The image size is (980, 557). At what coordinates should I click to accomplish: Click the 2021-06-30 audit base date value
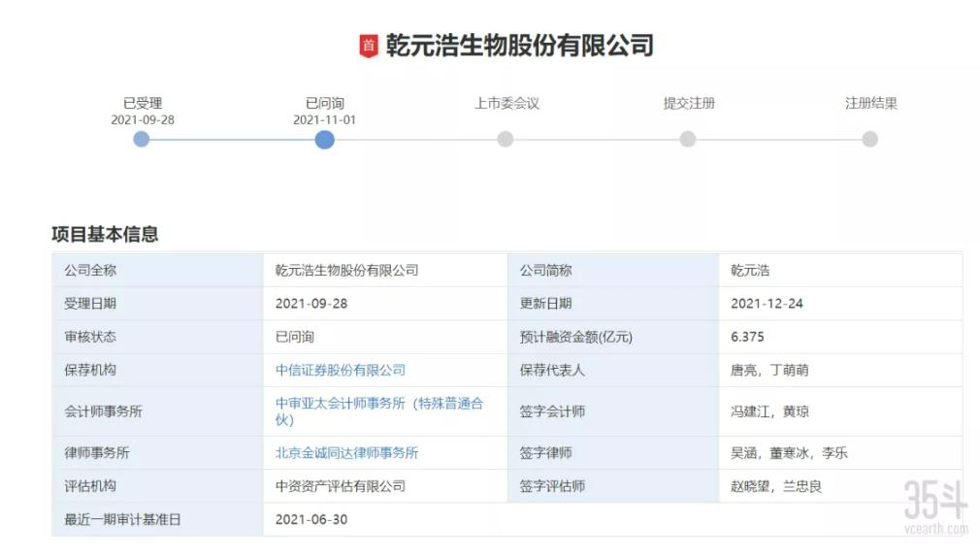pyautogui.click(x=311, y=519)
